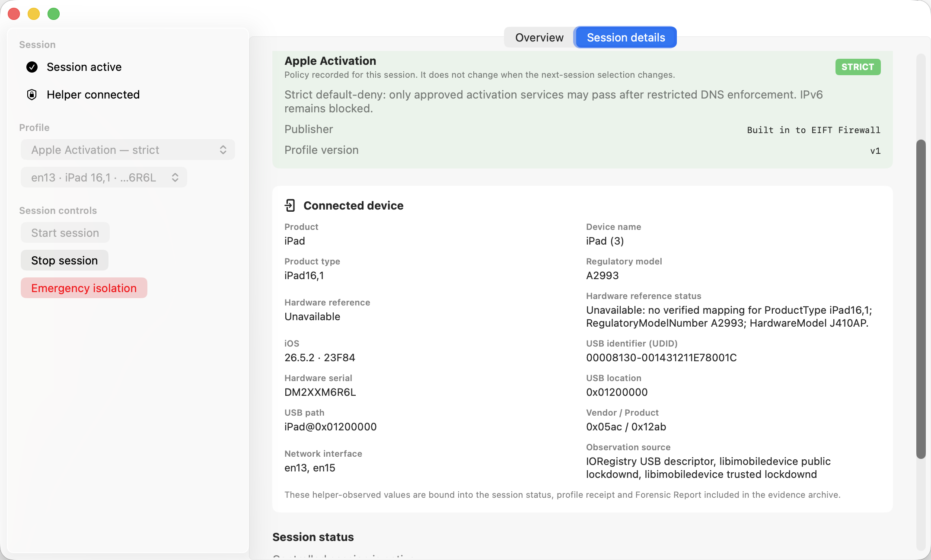931x560 pixels.
Task: Click the Start session button
Action: pos(65,233)
